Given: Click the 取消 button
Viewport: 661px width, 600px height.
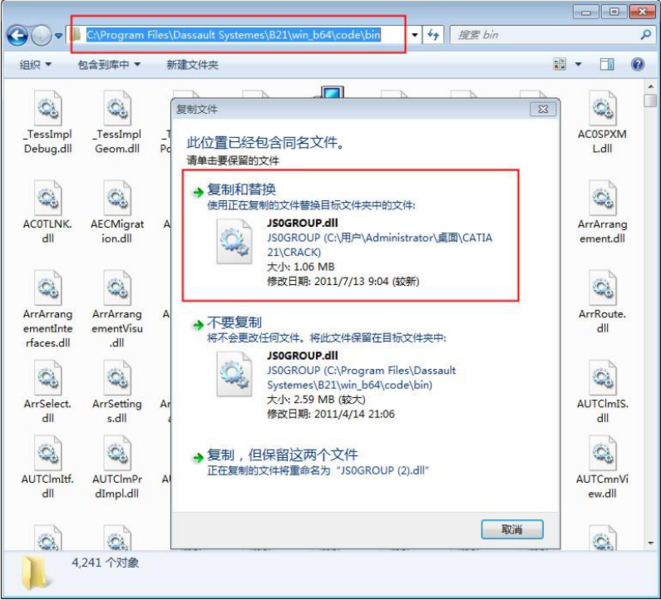Looking at the screenshot, I should (x=512, y=529).
